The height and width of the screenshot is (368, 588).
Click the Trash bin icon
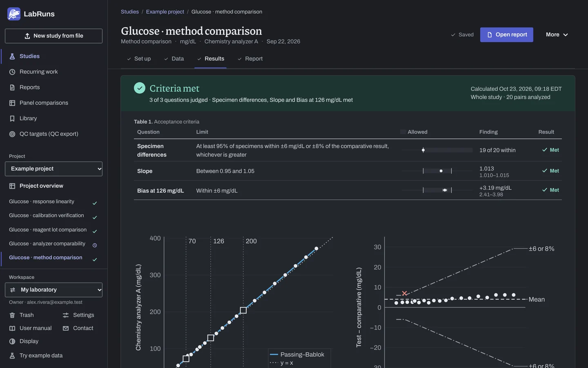(x=12, y=315)
